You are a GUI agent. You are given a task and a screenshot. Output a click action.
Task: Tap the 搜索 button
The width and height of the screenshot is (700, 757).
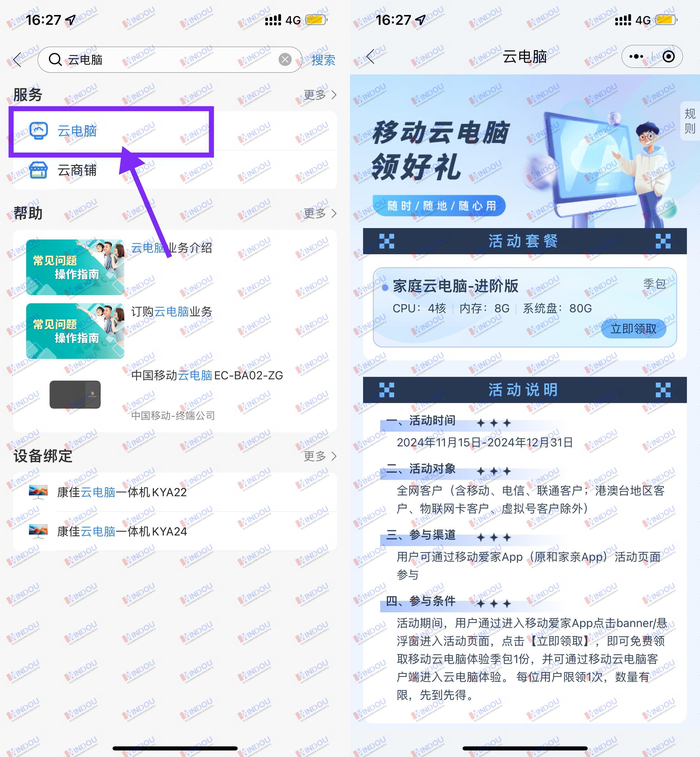[323, 60]
